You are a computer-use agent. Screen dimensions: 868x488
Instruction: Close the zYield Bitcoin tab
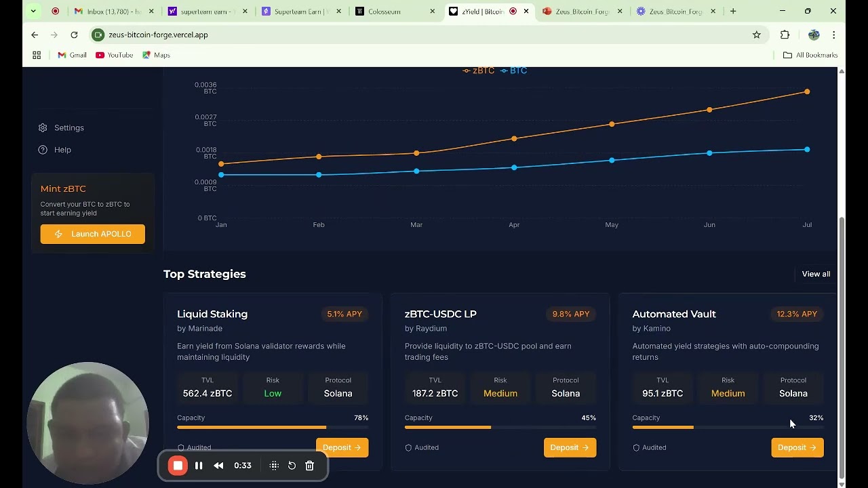pos(526,12)
